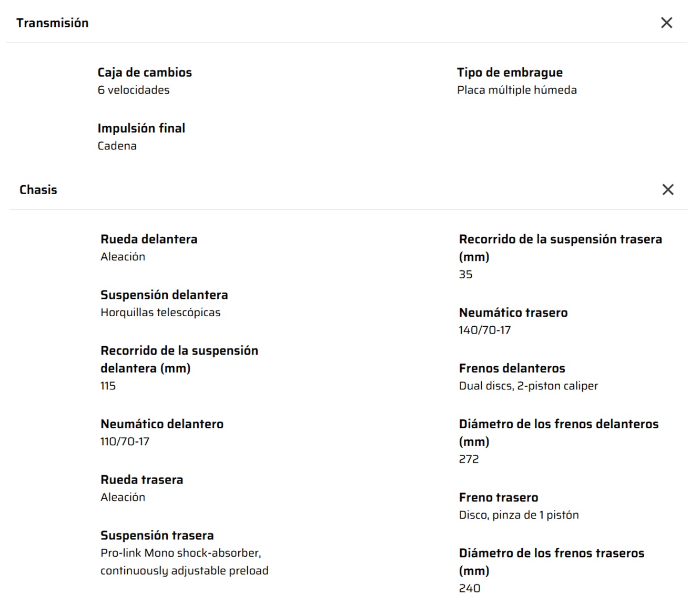Click the Suspensión trasera heading
Screen dimensions: 700x613
(x=157, y=535)
